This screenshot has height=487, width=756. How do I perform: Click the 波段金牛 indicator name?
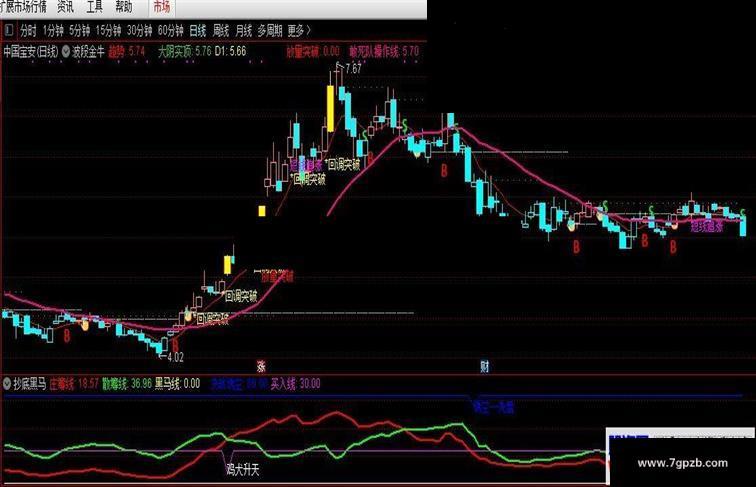tap(88, 52)
